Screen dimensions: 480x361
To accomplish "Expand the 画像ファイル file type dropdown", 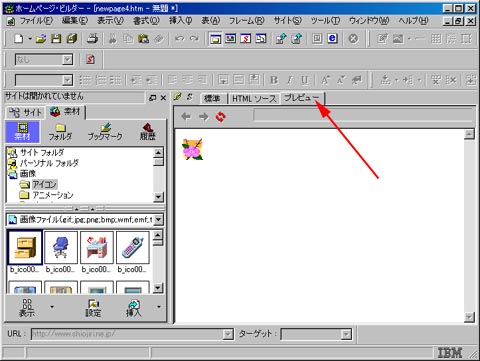I will point(159,219).
